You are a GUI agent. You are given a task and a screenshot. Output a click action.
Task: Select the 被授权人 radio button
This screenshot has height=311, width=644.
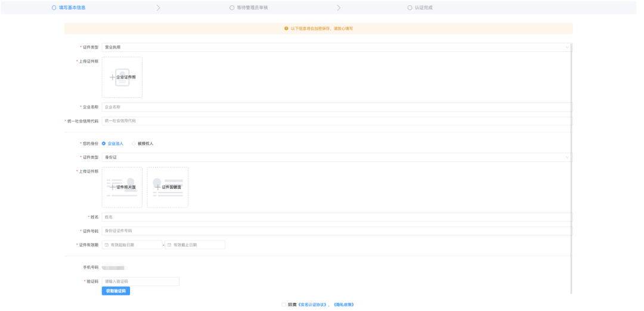tap(134, 144)
